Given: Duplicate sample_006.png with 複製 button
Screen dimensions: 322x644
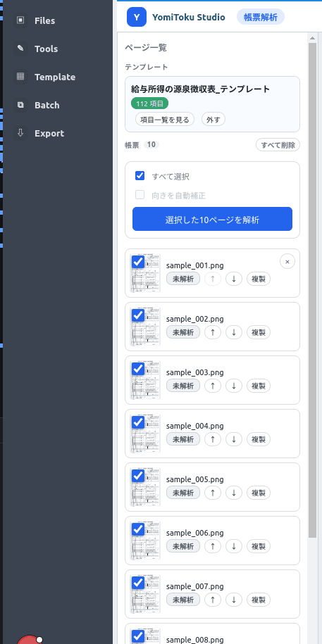Looking at the screenshot, I should coord(259,546).
